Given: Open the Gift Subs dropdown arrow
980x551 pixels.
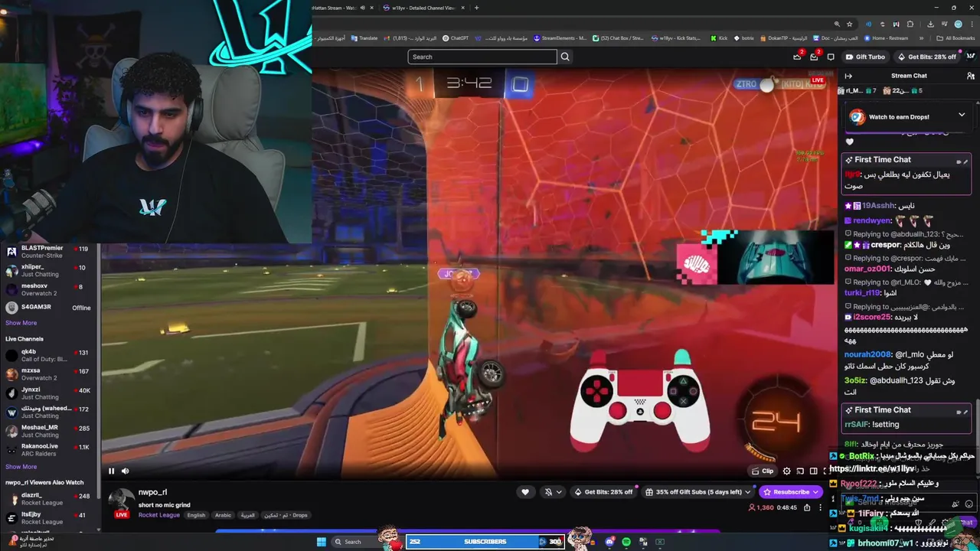Looking at the screenshot, I should coord(748,492).
